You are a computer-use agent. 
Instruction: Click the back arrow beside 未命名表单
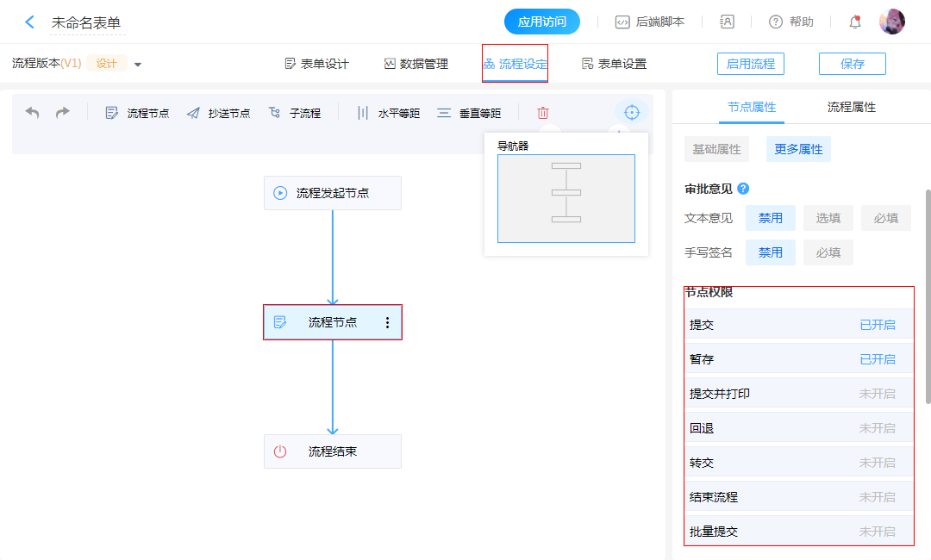coord(30,22)
